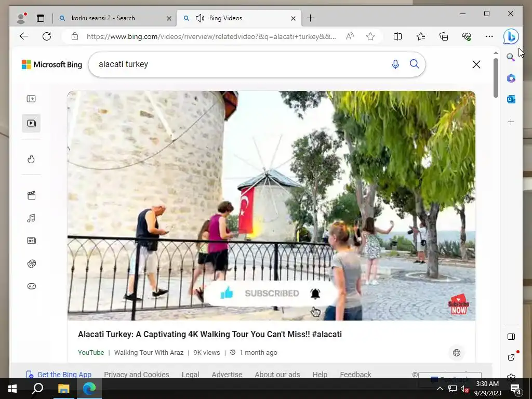532x399 pixels.
Task: Open the video title 'Alacati Turkey: A Captivating 4K Walking Tour'
Action: point(210,334)
